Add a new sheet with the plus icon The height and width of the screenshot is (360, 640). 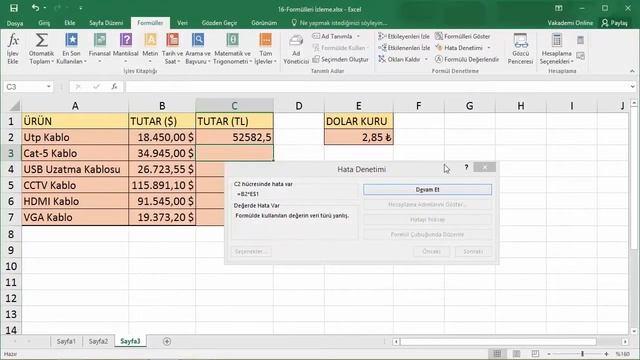pyautogui.click(x=167, y=342)
